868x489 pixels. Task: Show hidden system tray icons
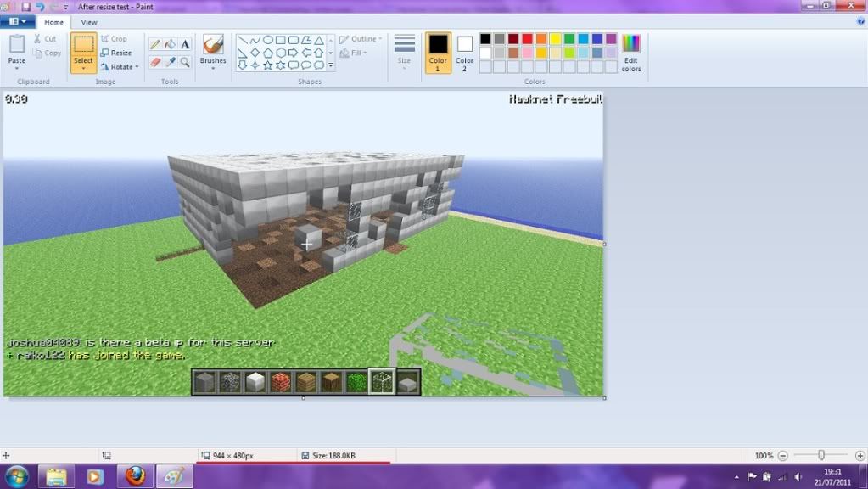[x=736, y=477]
